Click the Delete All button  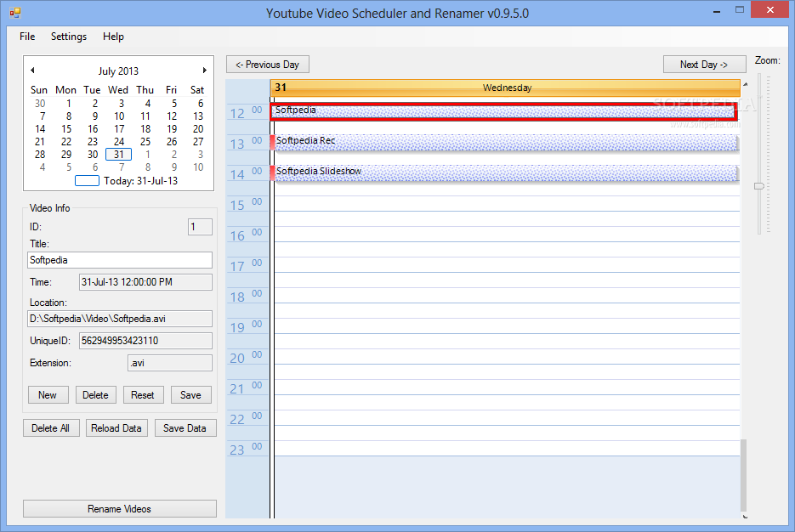click(x=51, y=428)
